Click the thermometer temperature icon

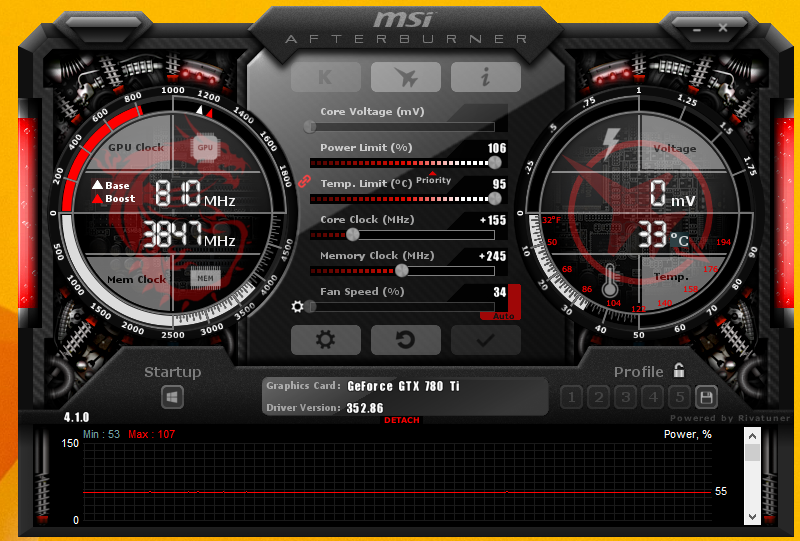[x=610, y=281]
